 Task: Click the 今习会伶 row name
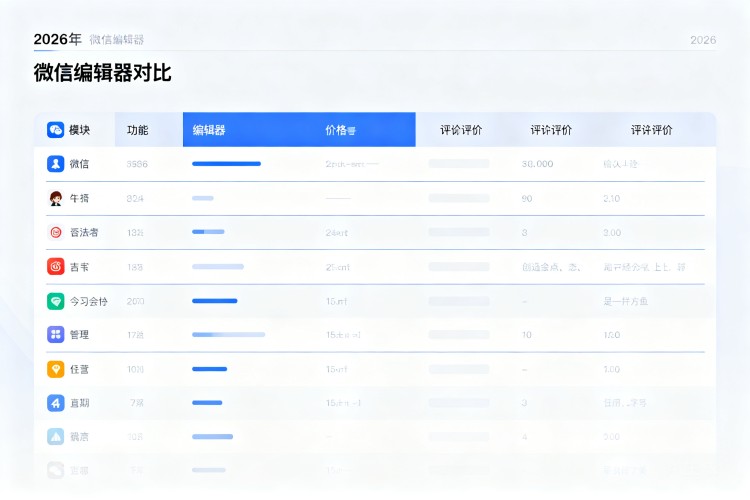point(88,301)
